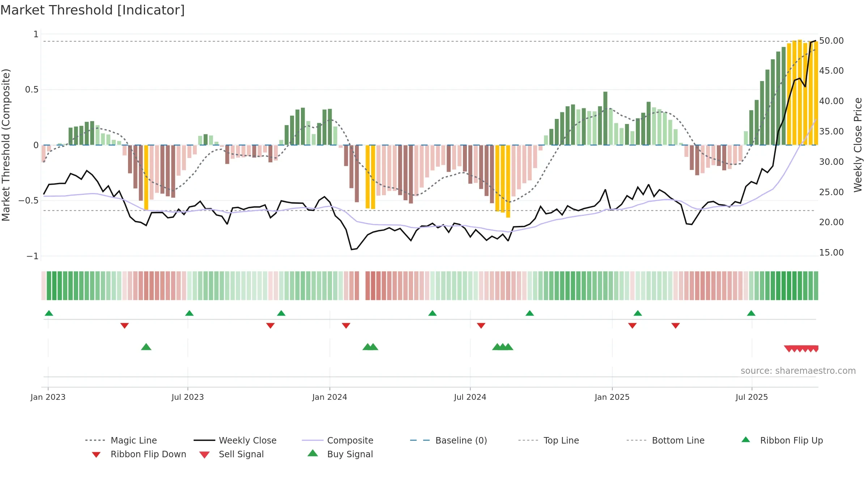This screenshot has height=488, width=868.
Task: Click the lone buy signal triangle in May 2023
Action: point(146,347)
